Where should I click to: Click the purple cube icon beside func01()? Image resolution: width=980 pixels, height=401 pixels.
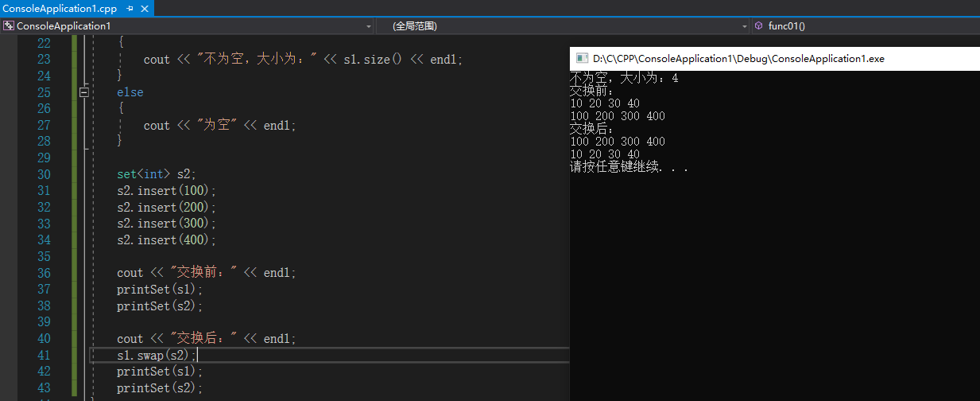[x=758, y=25]
